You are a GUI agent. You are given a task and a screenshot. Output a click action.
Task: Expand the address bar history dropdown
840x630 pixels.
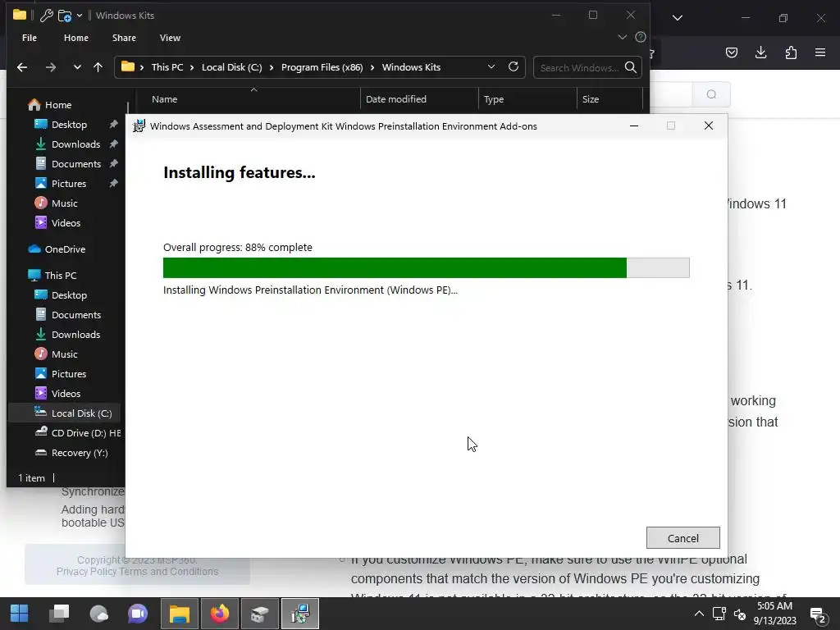point(491,67)
